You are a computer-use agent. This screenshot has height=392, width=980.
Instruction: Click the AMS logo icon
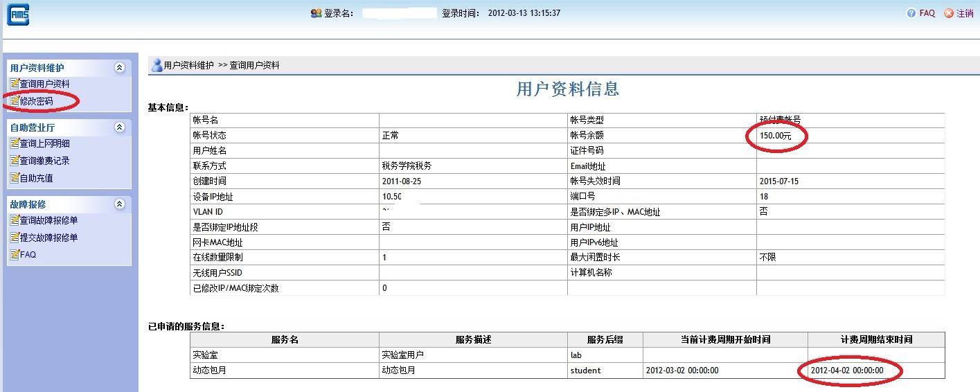click(17, 14)
